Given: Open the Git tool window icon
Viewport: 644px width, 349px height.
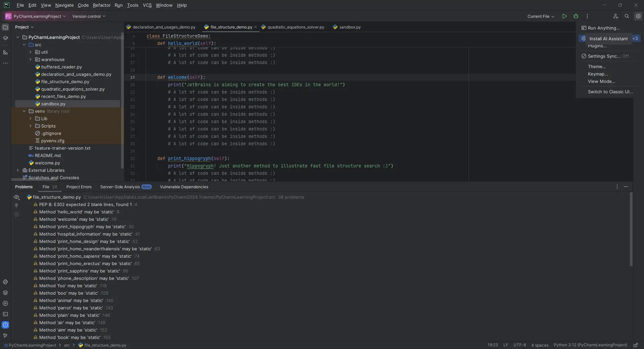Looking at the screenshot, I should 5,336.
